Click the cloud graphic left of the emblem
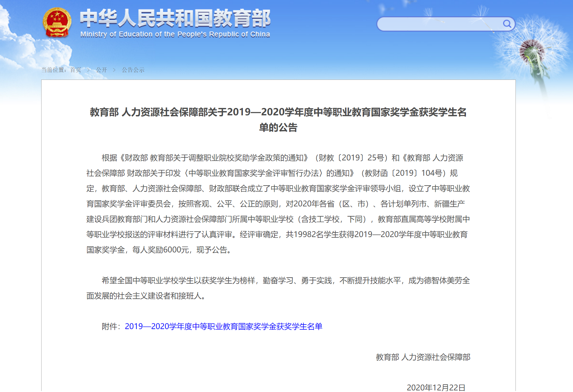 (19, 45)
